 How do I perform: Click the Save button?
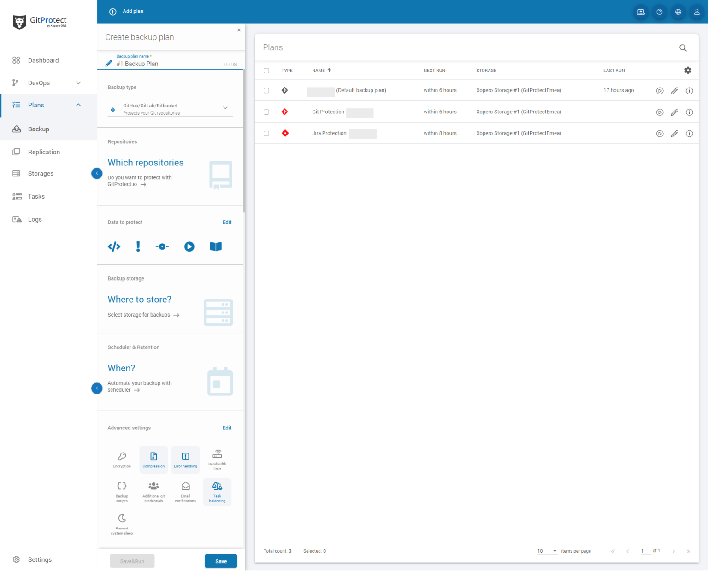[221, 561]
